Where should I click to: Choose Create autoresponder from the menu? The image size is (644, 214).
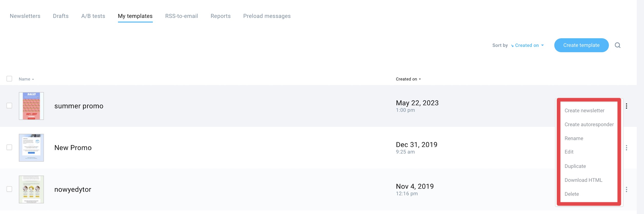(x=589, y=124)
